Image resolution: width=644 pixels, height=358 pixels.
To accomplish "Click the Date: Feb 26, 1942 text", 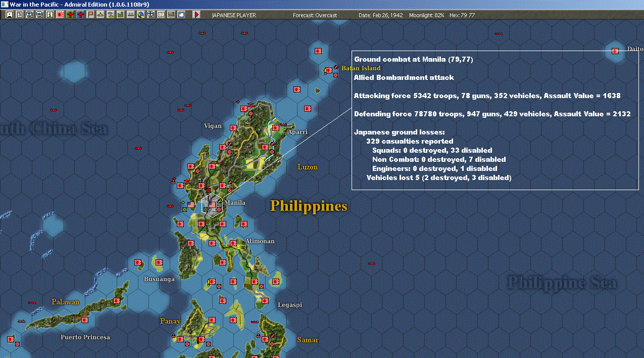I will 380,15.
